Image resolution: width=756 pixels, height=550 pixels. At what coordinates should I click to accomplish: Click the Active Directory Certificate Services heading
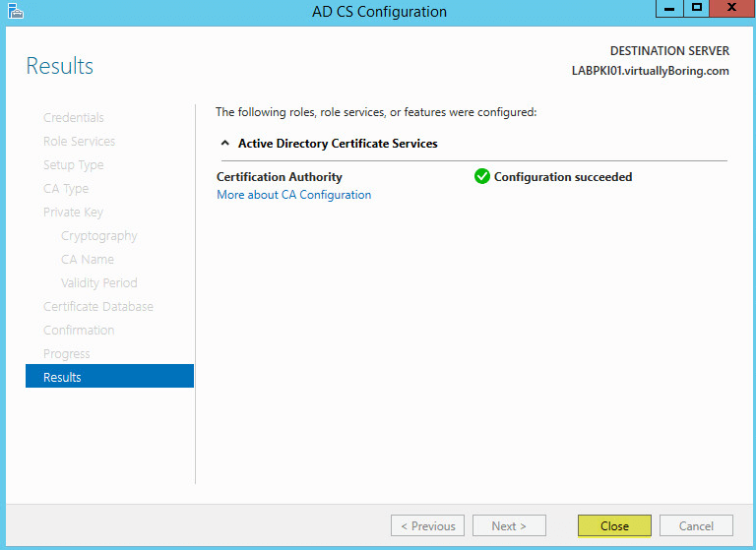[x=338, y=144]
